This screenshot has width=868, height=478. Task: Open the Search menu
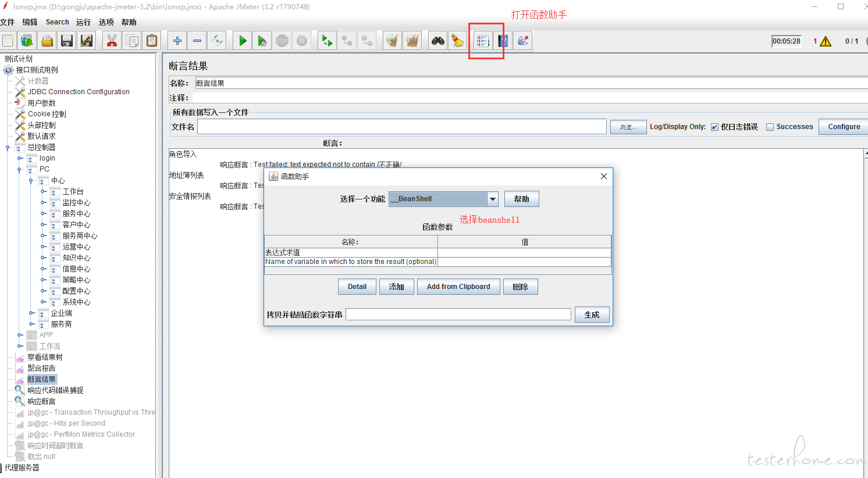(57, 22)
